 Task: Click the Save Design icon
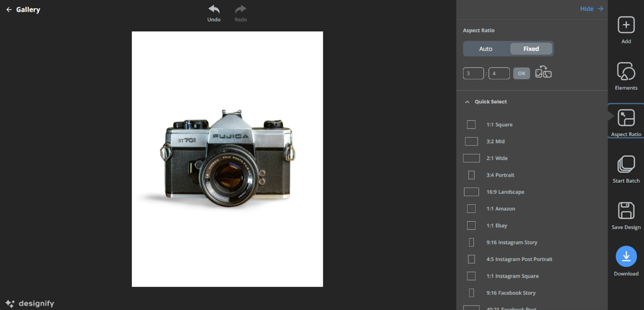tap(626, 211)
